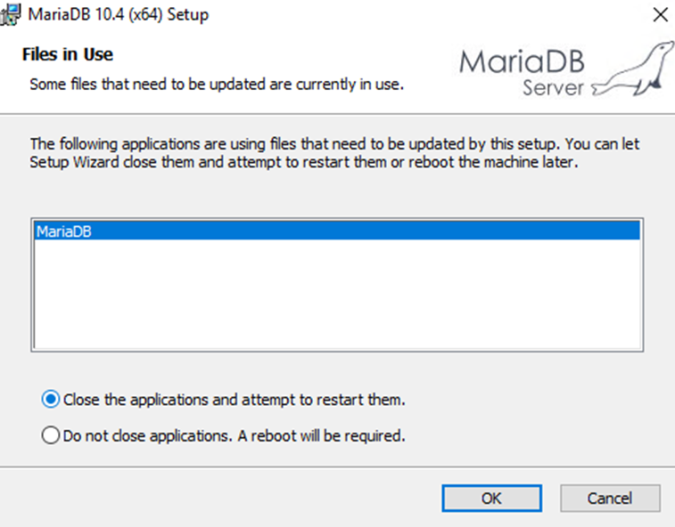The width and height of the screenshot is (675, 527).
Task: Click the empty footer area left of OK
Action: [220, 498]
